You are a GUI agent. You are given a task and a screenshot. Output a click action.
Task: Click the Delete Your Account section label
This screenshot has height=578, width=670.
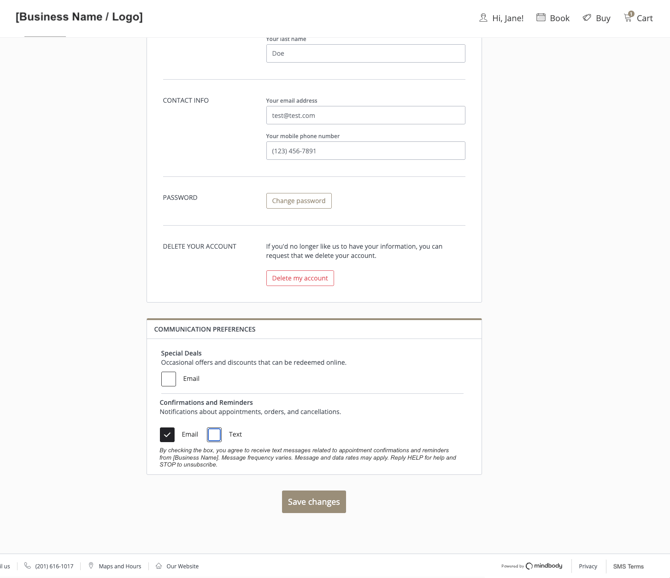[199, 246]
